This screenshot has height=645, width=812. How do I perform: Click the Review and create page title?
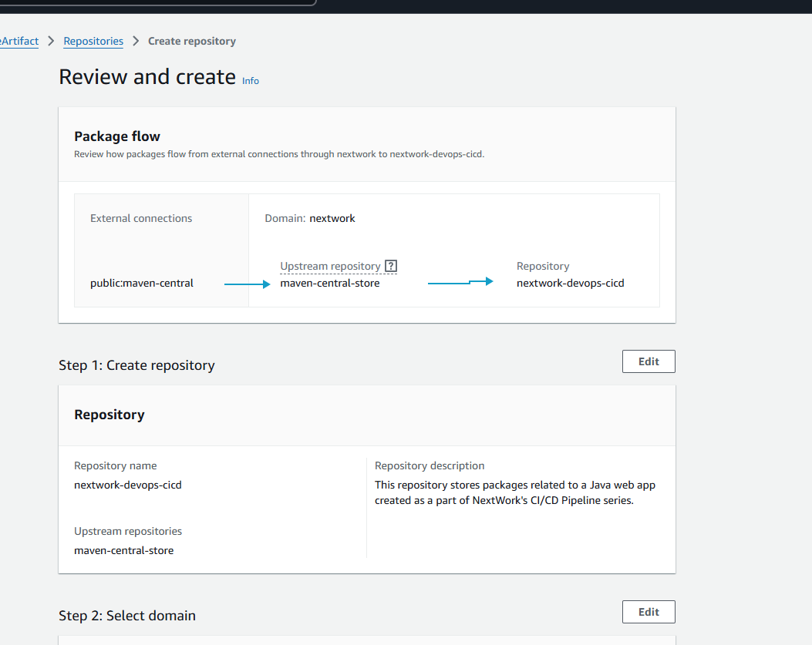click(147, 77)
